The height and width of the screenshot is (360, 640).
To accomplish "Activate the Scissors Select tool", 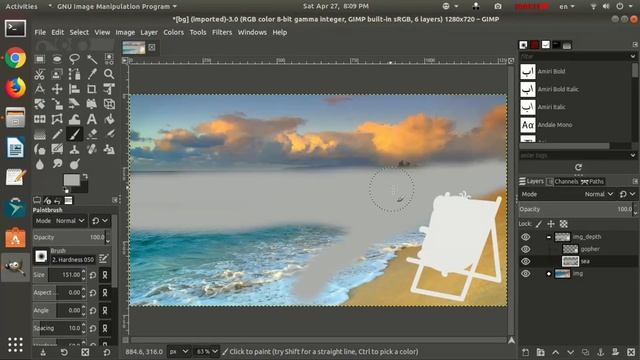I will click(40, 74).
